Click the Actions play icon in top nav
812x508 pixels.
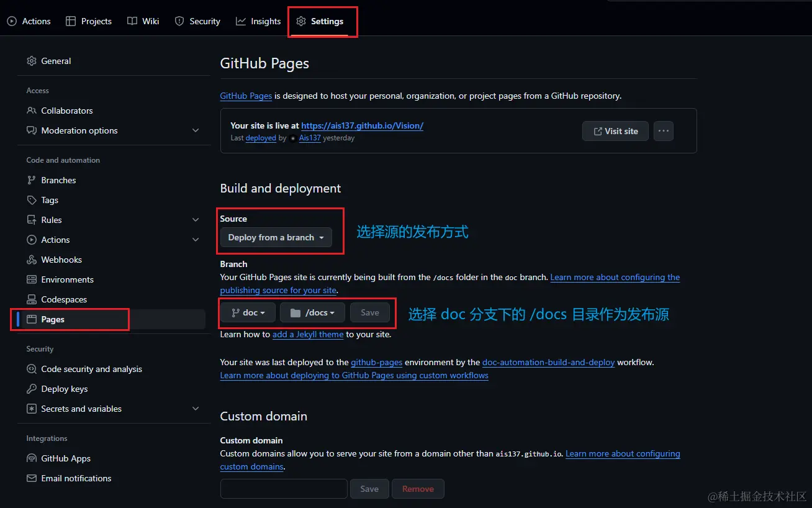(12, 21)
